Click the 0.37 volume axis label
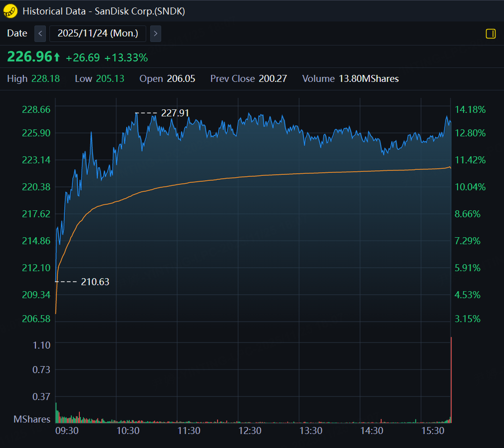The height and width of the screenshot is (448, 504). coord(41,397)
